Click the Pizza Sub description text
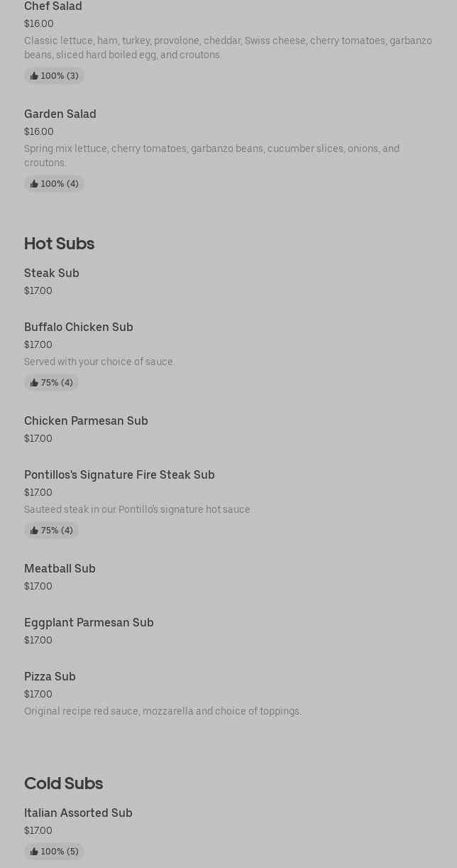The width and height of the screenshot is (457, 868). (163, 711)
